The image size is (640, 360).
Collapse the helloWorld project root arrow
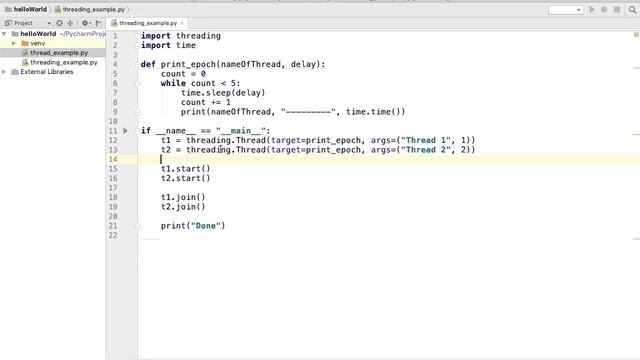[4, 34]
